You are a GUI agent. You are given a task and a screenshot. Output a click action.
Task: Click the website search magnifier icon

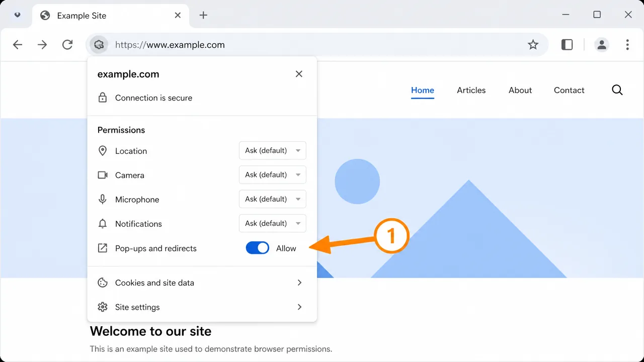tap(617, 90)
